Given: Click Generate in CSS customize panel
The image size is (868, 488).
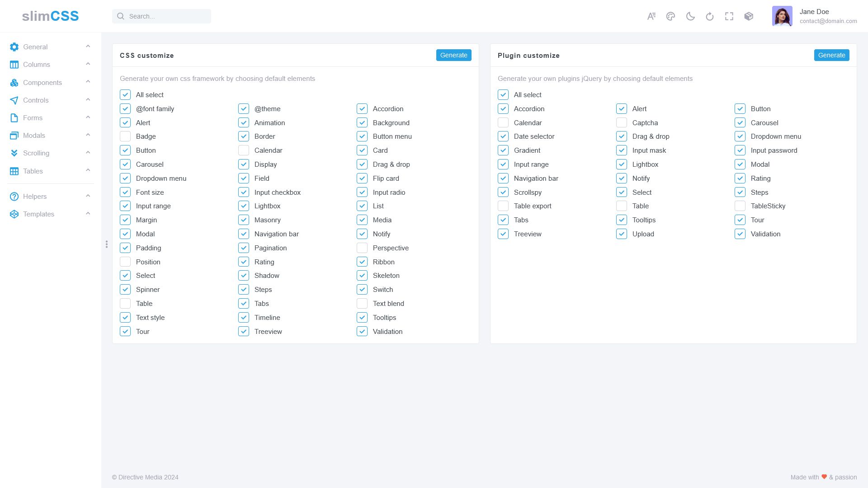Looking at the screenshot, I should pos(453,55).
